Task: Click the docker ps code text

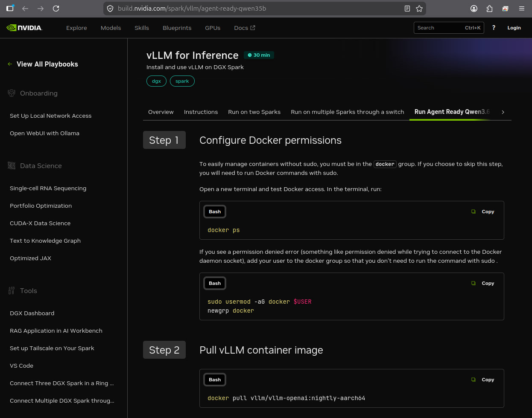Action: 223,230
